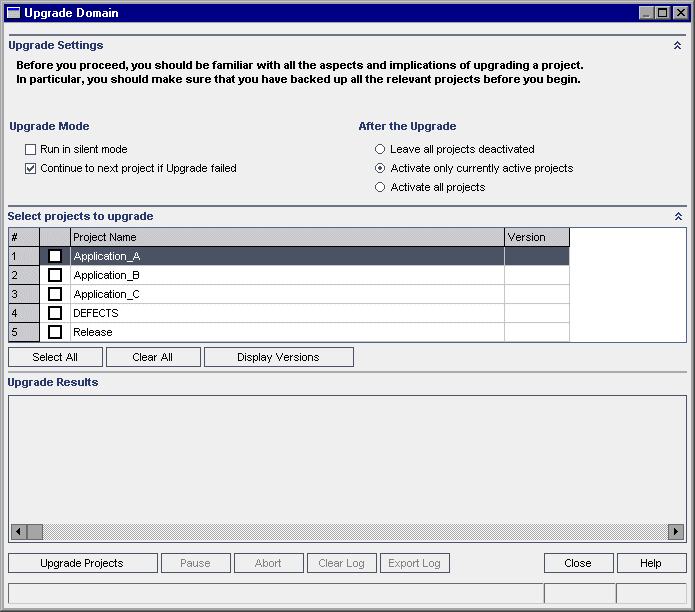695x612 pixels.
Task: Collapse the Upgrade Settings section
Action: coord(677,45)
